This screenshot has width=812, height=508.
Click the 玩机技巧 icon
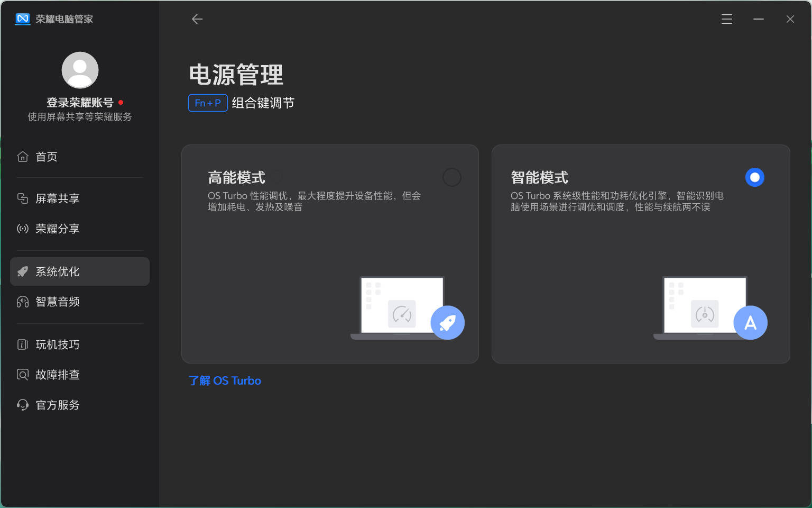tap(23, 344)
